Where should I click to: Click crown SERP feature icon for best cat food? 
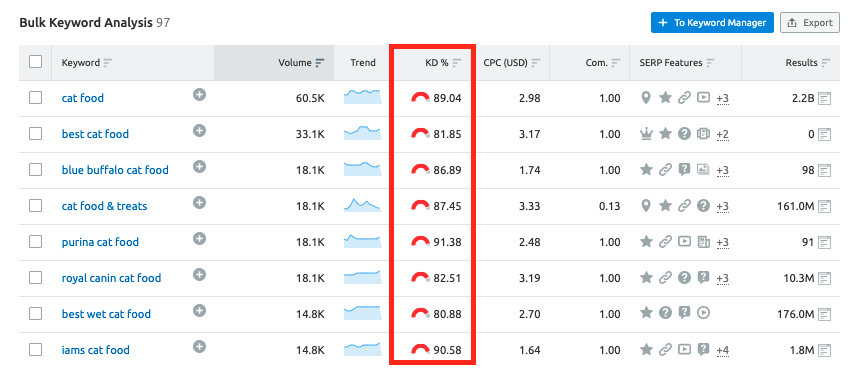coord(646,134)
